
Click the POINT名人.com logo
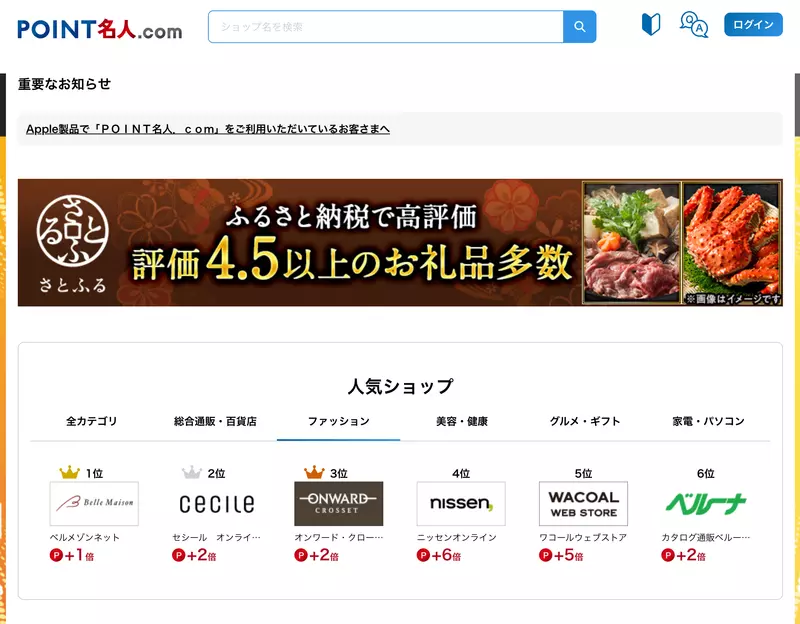click(99, 29)
